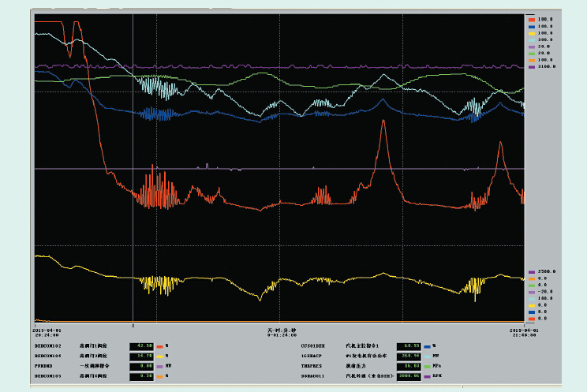The width and height of the screenshot is (587, 392).
Task: Click the yellow swatch beside DEHCOM104 value
Action: coord(159,357)
